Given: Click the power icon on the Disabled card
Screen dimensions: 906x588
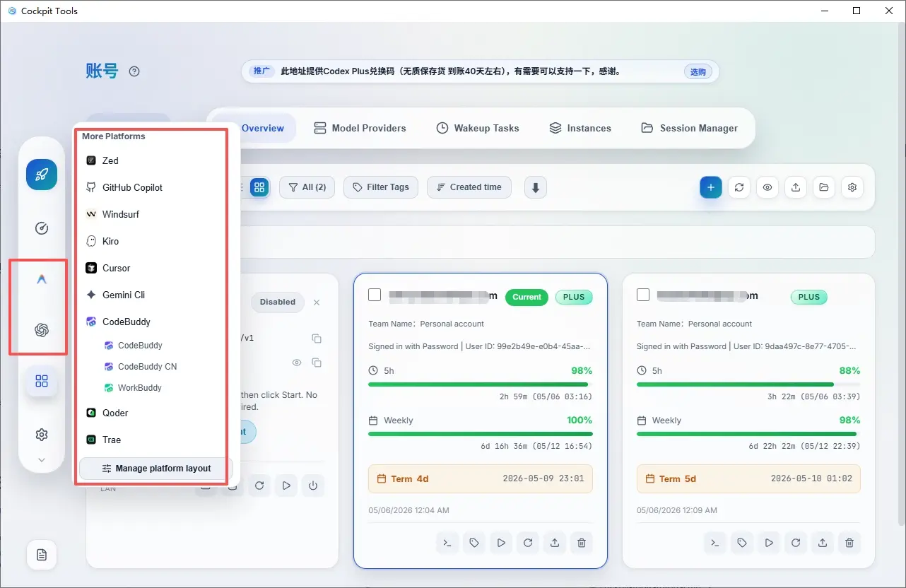Looking at the screenshot, I should 313,486.
